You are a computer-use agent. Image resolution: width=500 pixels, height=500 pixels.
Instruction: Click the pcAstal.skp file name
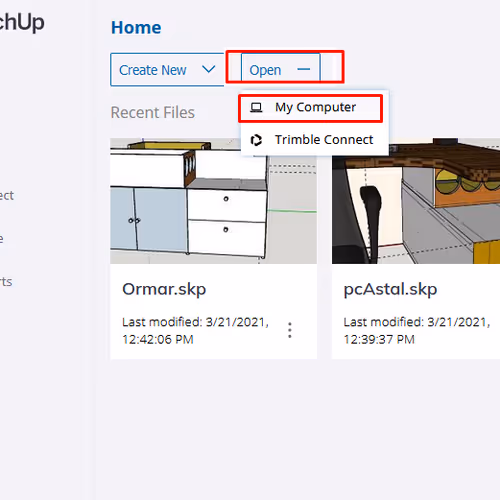tap(390, 289)
